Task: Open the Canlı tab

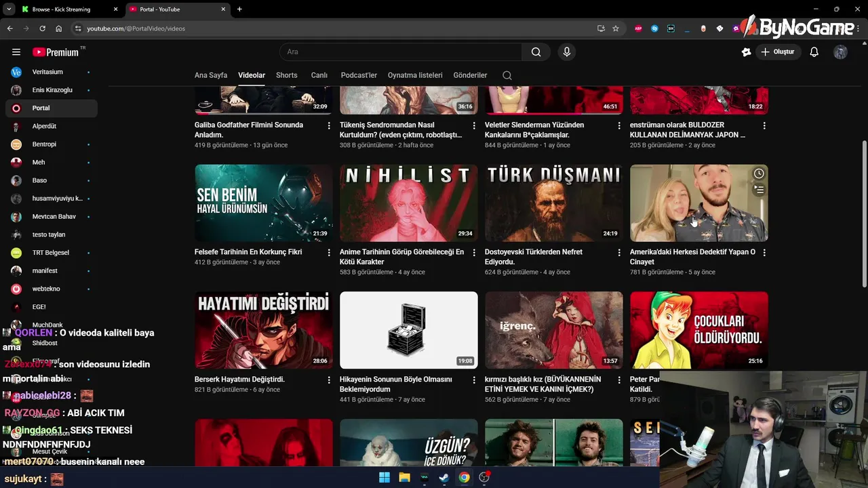Action: pos(319,75)
